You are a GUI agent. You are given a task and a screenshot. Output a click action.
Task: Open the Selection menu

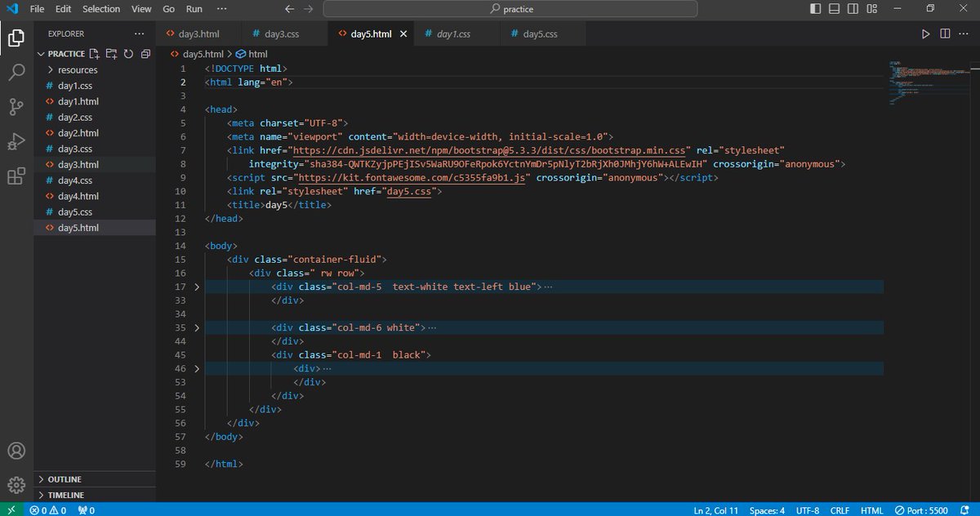[x=101, y=9]
